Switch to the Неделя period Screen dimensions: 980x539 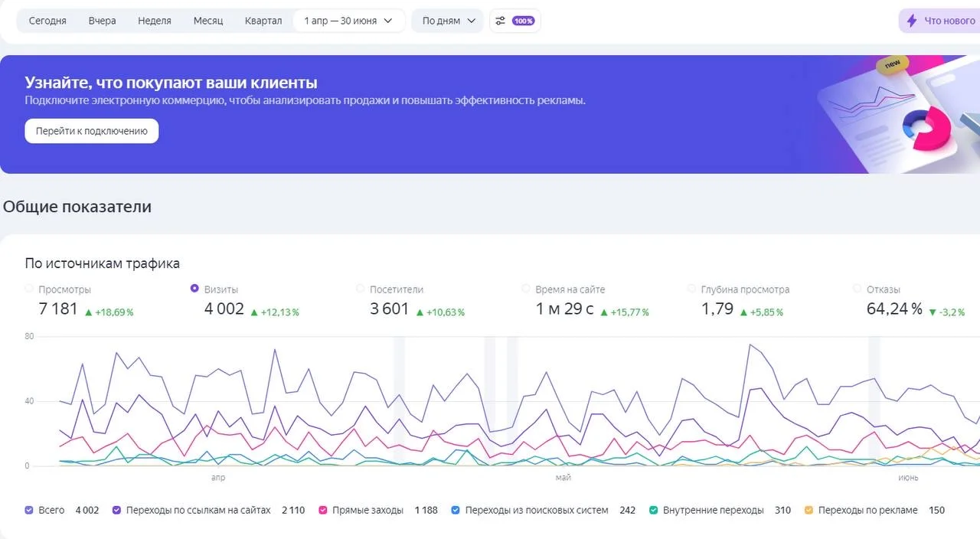[x=155, y=21]
